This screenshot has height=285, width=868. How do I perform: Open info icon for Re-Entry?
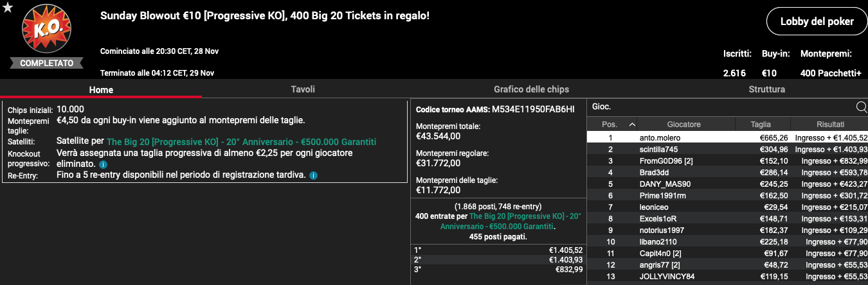[x=313, y=175]
